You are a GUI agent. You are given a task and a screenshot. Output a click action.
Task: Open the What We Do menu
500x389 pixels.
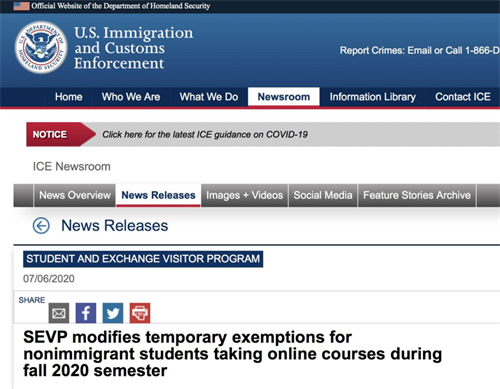pos(209,97)
